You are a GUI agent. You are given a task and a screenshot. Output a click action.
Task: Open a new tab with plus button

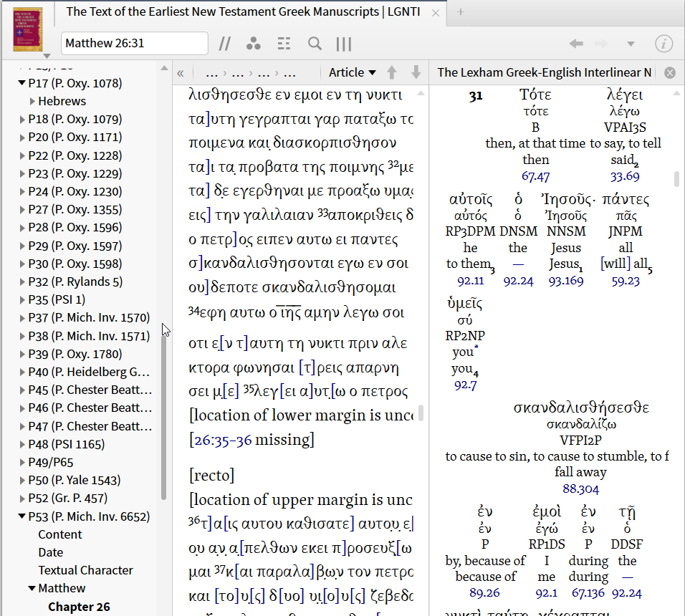[x=461, y=11]
